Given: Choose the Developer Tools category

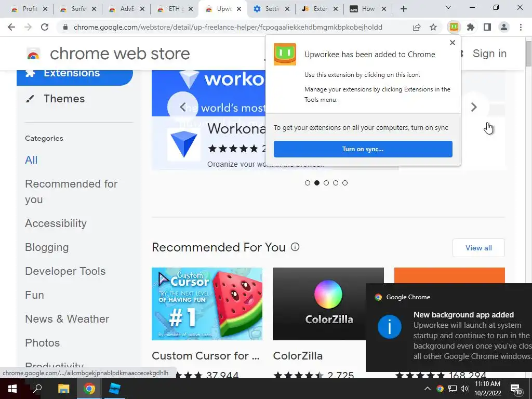Looking at the screenshot, I should (65, 271).
